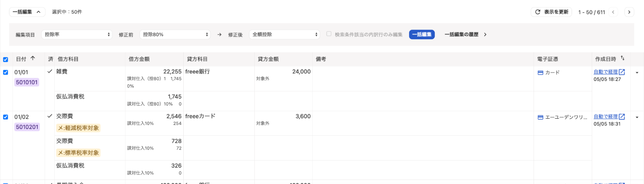Open 自動で経理 link dated 05/05 18:31

606,117
